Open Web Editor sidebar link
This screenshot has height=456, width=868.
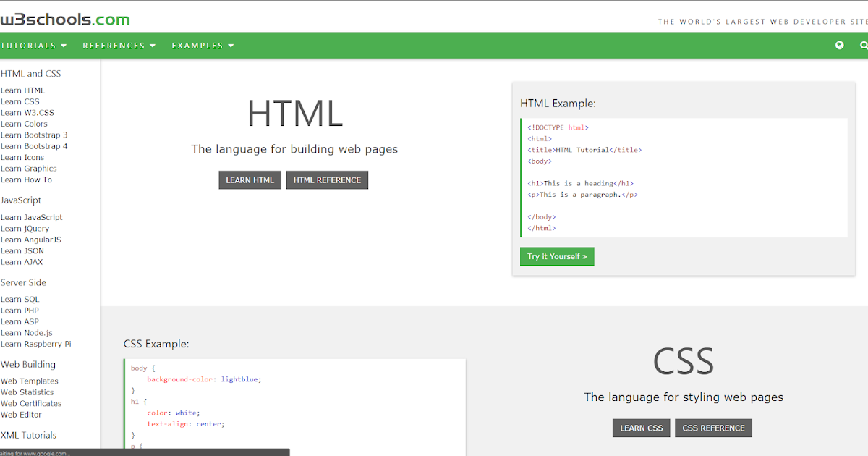pos(21,415)
